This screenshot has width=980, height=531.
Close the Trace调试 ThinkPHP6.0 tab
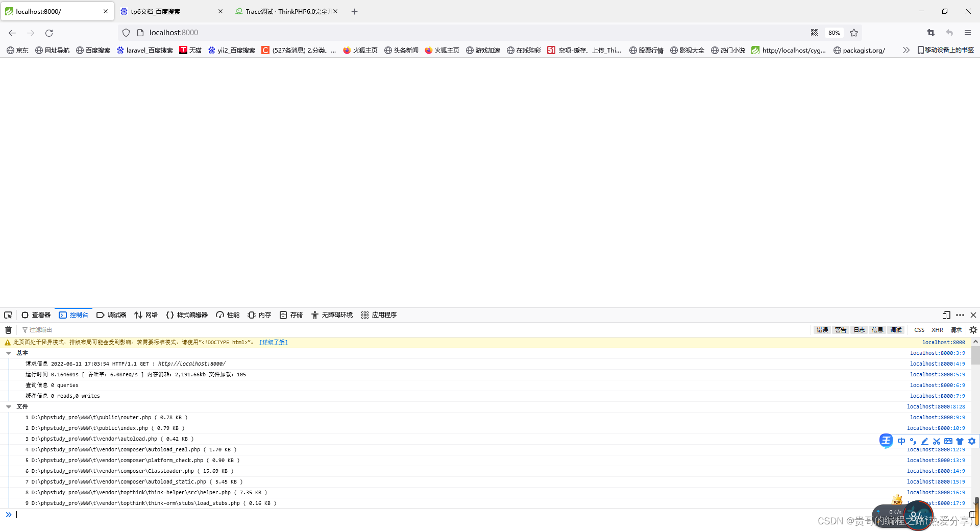[x=335, y=11]
